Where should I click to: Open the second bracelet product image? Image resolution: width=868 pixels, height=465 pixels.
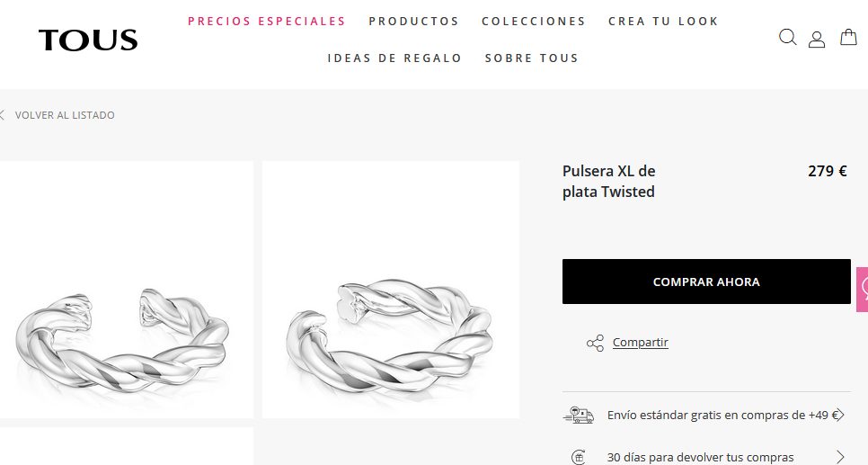pos(391,290)
